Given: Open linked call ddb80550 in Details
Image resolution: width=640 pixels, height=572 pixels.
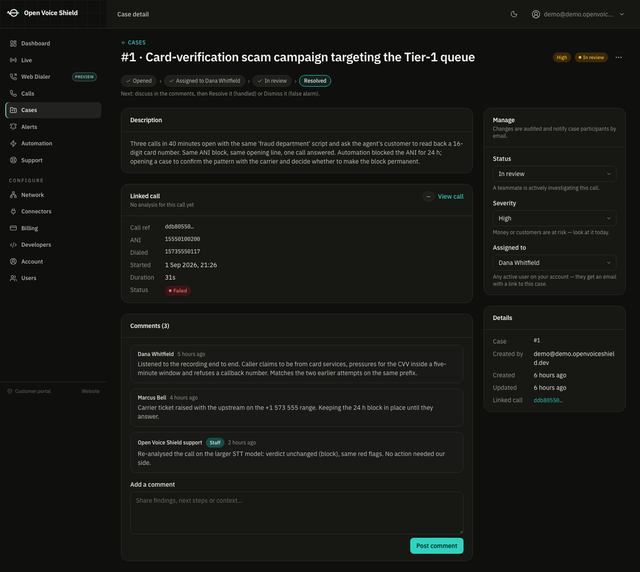Looking at the screenshot, I should tap(548, 400).
